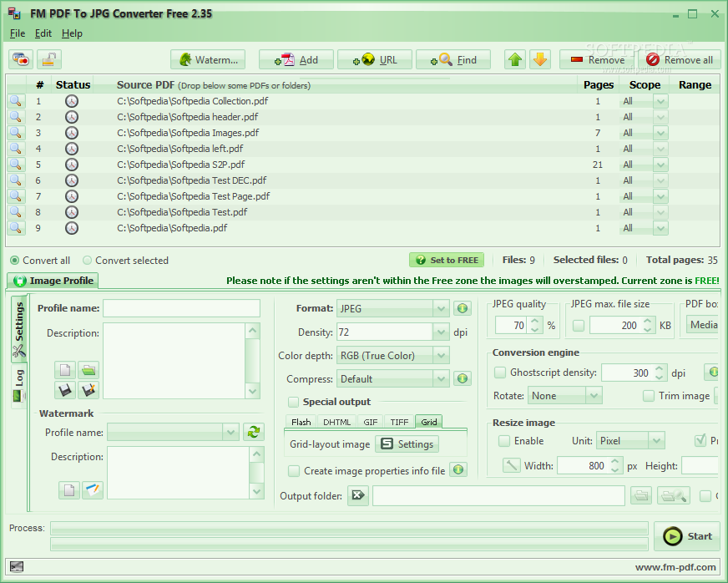
Task: Expand the Density dropdown
Action: pos(441,332)
